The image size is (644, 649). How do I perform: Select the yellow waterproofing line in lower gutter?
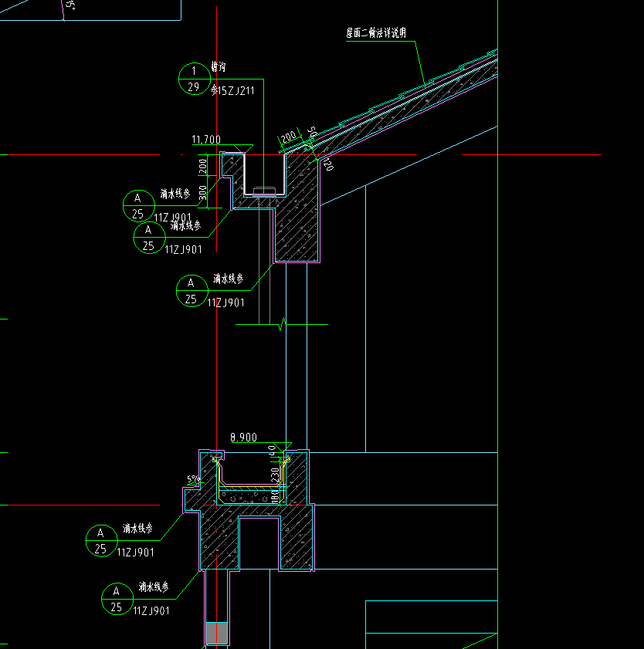pos(250,482)
